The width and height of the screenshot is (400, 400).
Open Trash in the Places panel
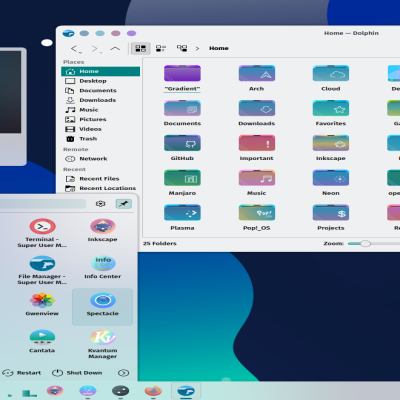pyautogui.click(x=100, y=139)
